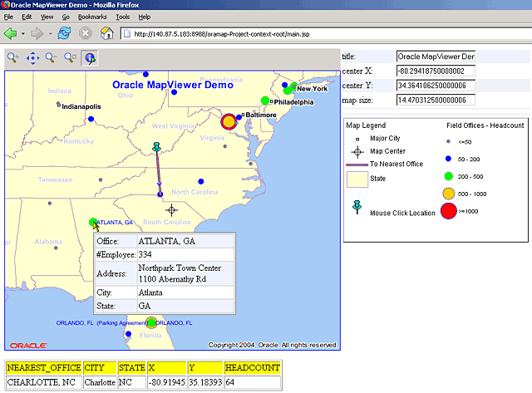Viewport: 532px width, 393px height.
Task: Click the map size text field
Action: click(436, 101)
